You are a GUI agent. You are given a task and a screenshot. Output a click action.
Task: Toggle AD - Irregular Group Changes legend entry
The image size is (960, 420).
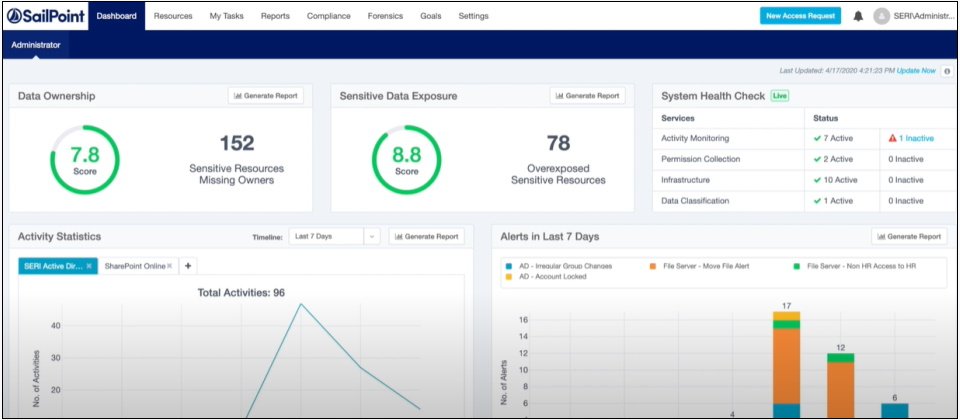(558, 266)
